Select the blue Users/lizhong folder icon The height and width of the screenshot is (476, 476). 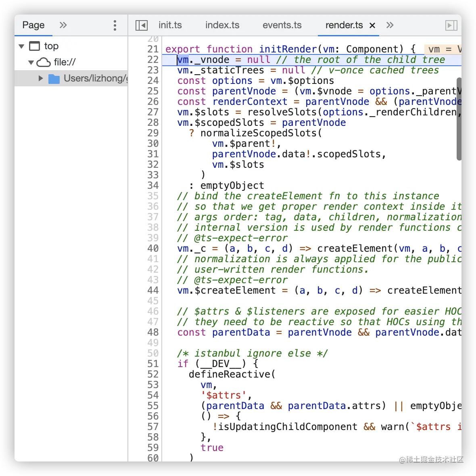pyautogui.click(x=54, y=79)
